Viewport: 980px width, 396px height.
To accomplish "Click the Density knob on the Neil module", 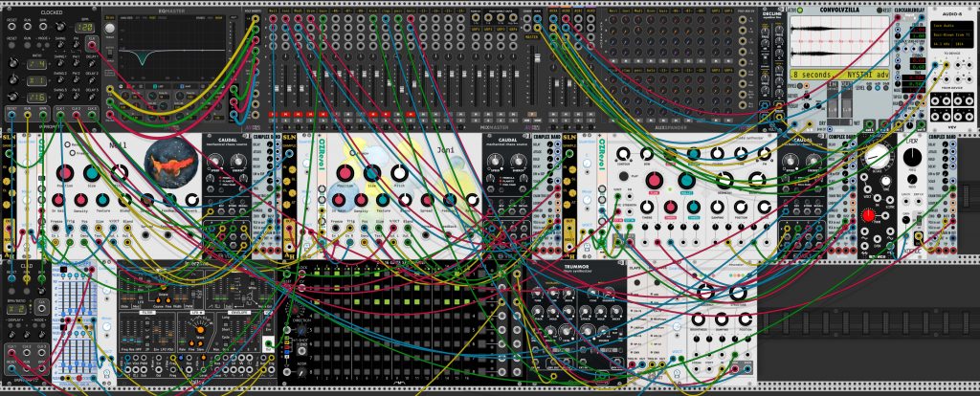I will coord(80,200).
